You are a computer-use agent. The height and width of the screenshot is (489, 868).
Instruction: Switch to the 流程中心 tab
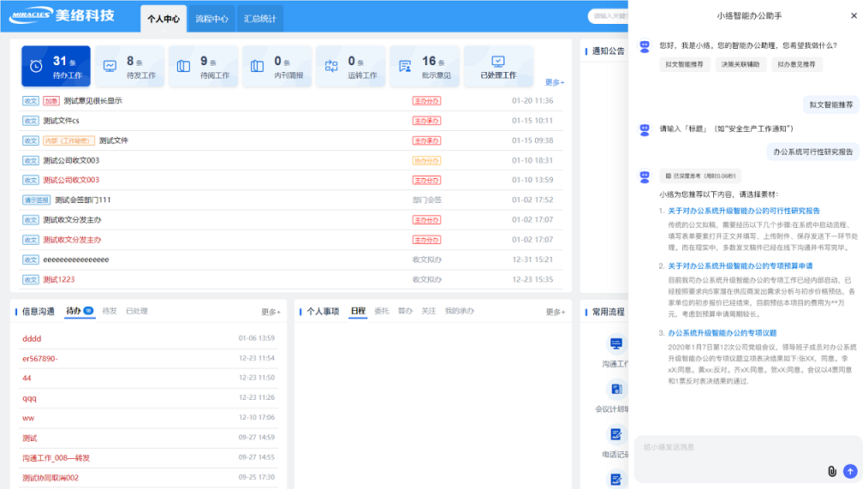211,19
